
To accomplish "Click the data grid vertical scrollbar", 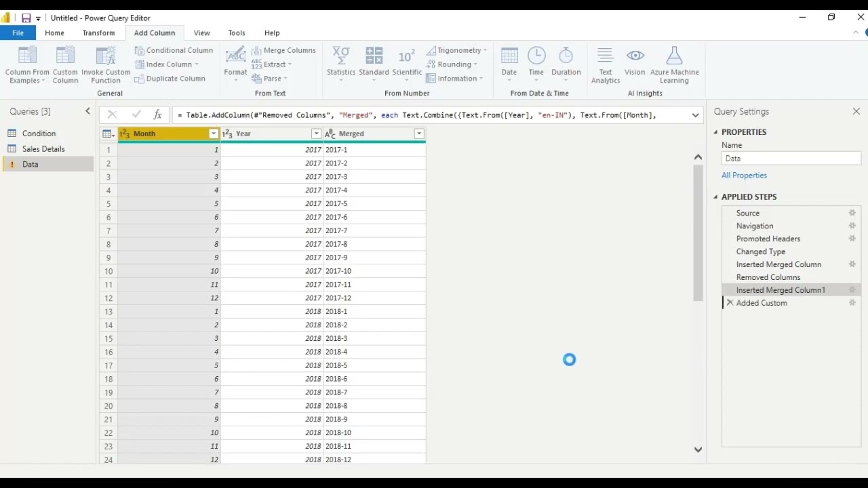I will pos(698,232).
